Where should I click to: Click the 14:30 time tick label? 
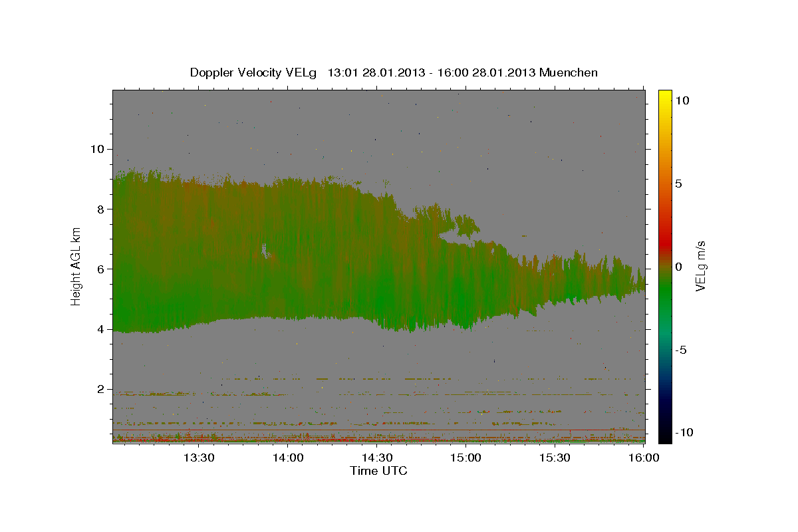tap(377, 458)
